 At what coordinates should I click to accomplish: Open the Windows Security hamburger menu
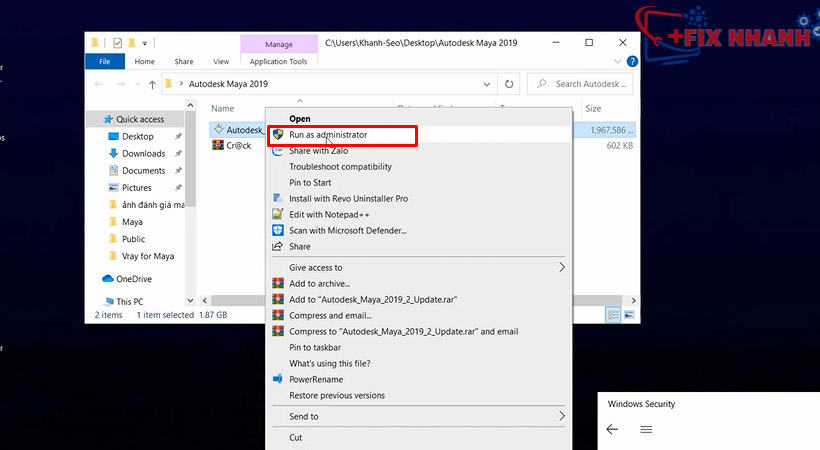click(646, 429)
